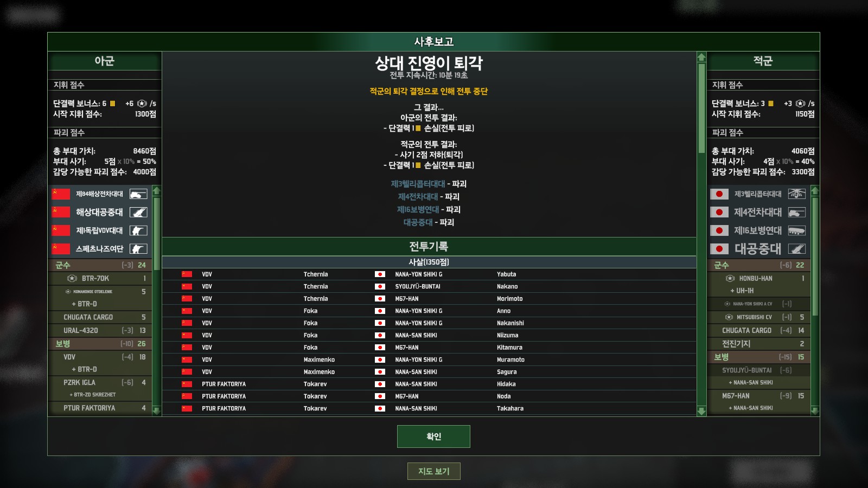Collapse the friendly 보병 category header
The image size is (868, 488).
100,344
